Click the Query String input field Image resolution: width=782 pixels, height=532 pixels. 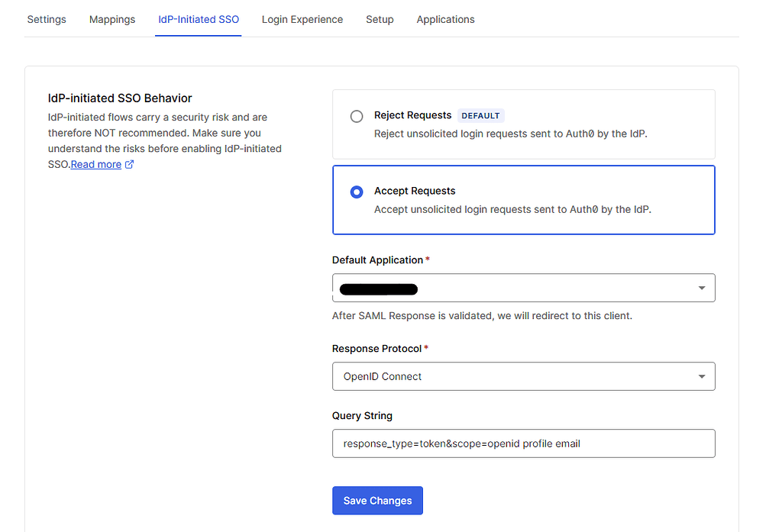click(x=523, y=443)
